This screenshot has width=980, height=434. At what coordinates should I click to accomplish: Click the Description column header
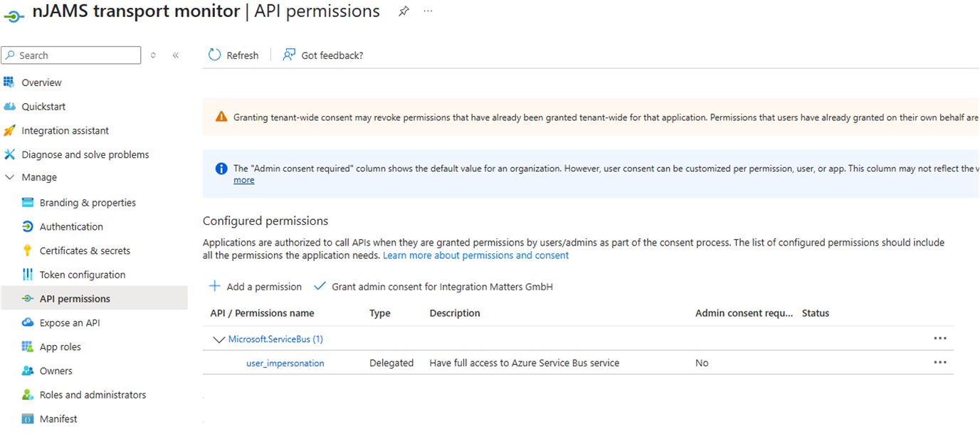[x=455, y=313]
